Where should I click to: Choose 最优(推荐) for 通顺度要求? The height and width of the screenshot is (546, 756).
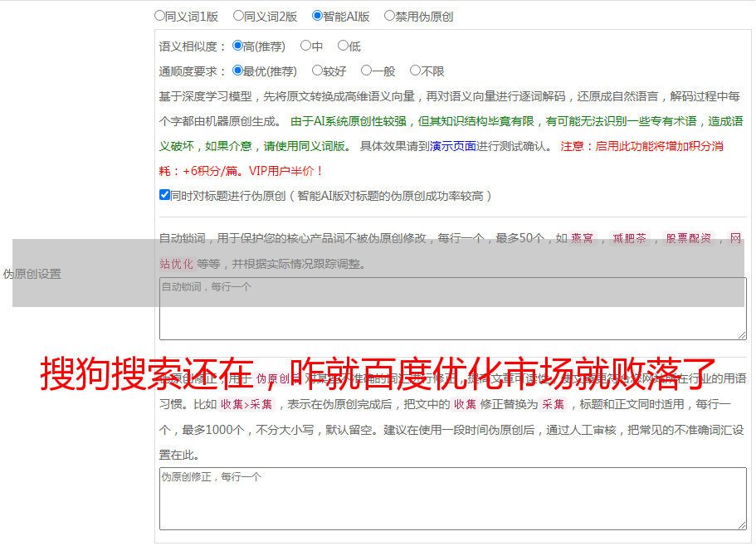tap(238, 71)
